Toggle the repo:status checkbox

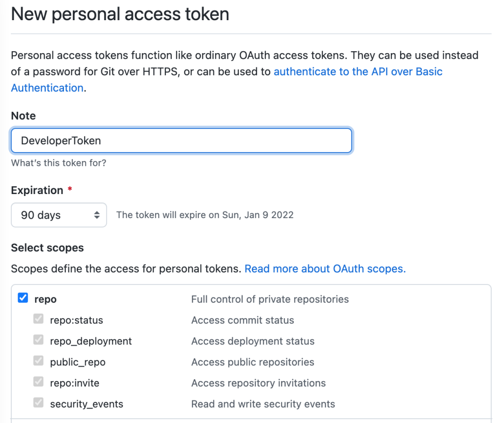click(38, 319)
